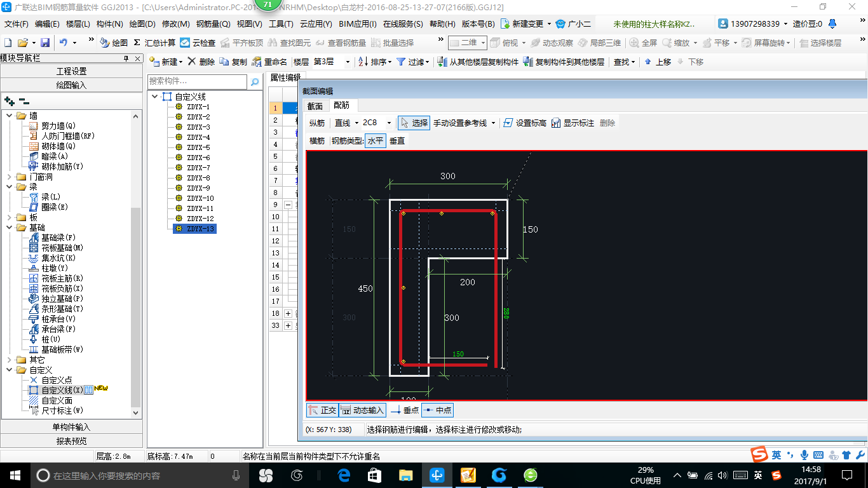
Task: Switch to 配筋 tab
Action: (342, 105)
